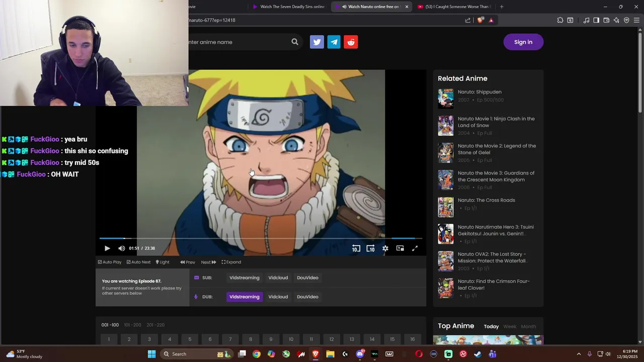Click the share page icon in address bar
The width and height of the screenshot is (644, 362).
[468, 20]
